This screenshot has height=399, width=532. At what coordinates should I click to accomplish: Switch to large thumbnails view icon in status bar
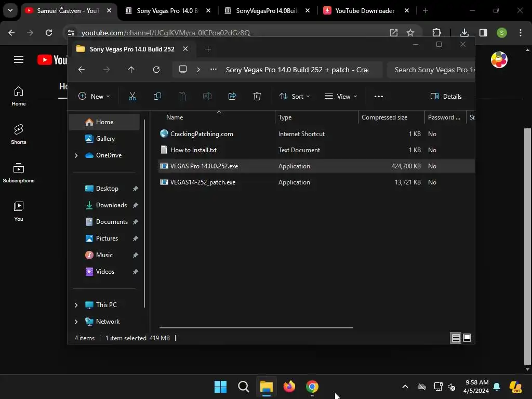[467, 338]
